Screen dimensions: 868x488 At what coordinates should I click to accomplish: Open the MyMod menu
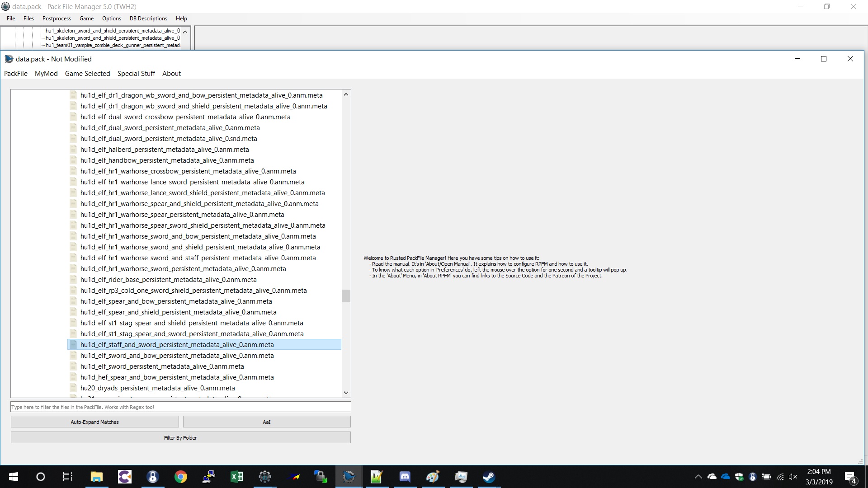pyautogui.click(x=46, y=74)
